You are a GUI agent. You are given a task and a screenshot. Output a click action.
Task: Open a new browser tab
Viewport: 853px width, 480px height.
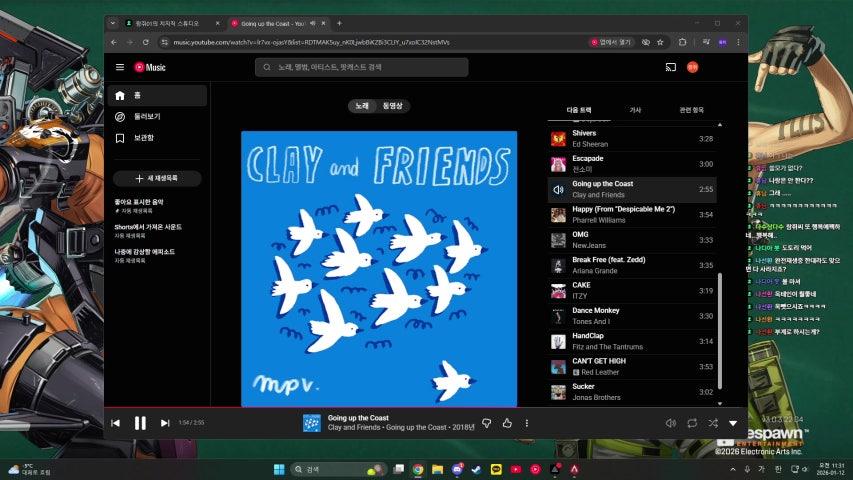tap(339, 23)
